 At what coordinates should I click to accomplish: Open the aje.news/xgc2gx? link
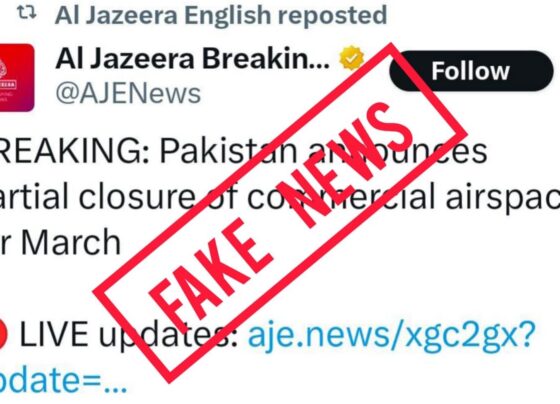point(391,334)
